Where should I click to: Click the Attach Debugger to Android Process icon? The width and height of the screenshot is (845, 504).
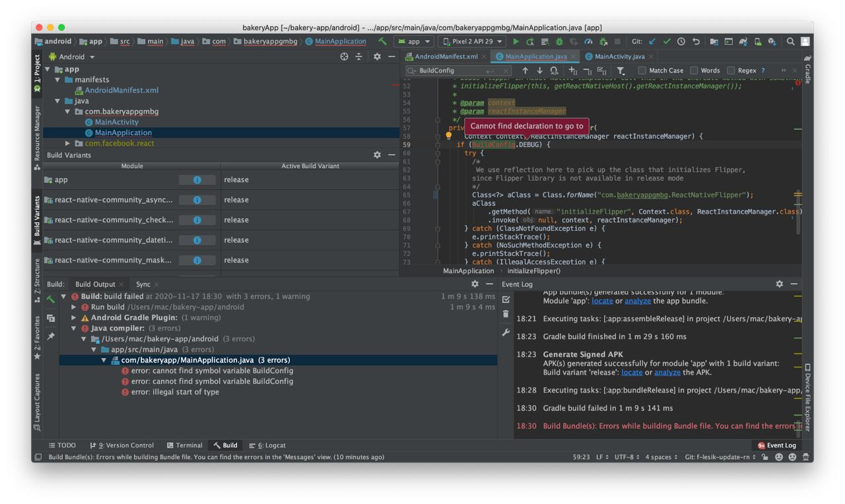click(x=603, y=41)
